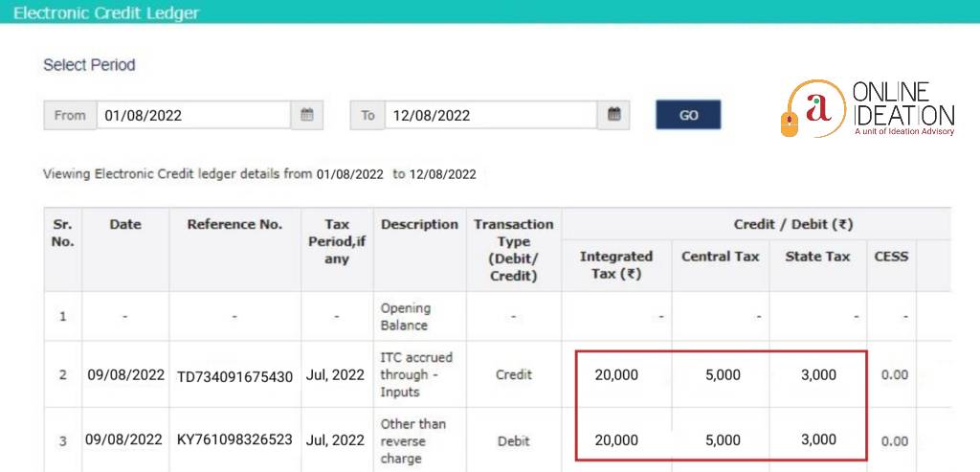Click the Debit transaction type cell
The height and width of the screenshot is (472, 980).
point(514,440)
